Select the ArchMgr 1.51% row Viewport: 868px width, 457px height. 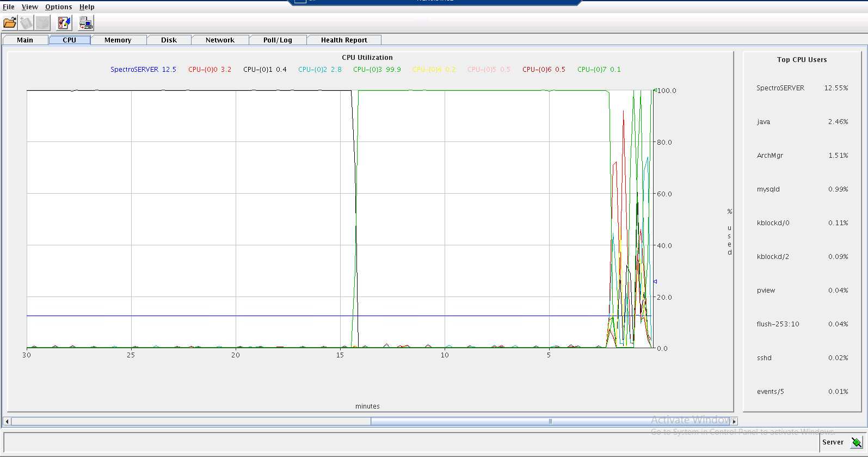point(802,156)
